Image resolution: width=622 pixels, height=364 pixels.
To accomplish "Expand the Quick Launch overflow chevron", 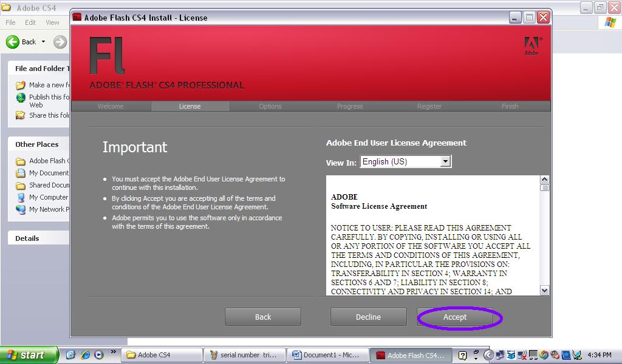I will click(x=114, y=352).
